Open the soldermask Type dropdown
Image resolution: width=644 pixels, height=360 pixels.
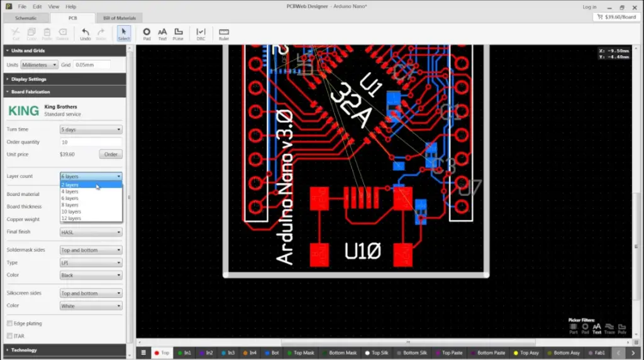tap(91, 263)
